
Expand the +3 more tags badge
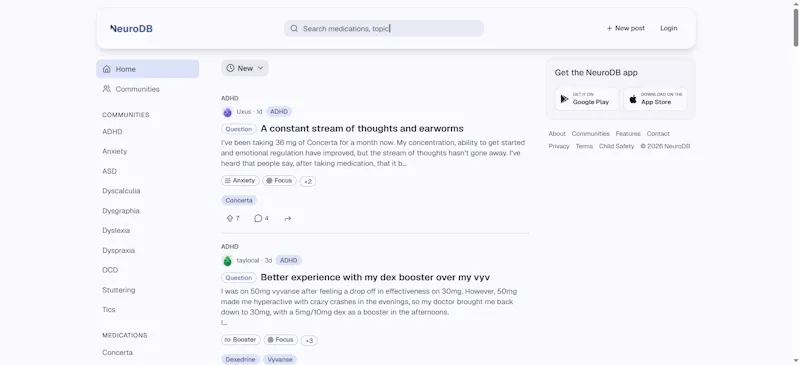309,340
